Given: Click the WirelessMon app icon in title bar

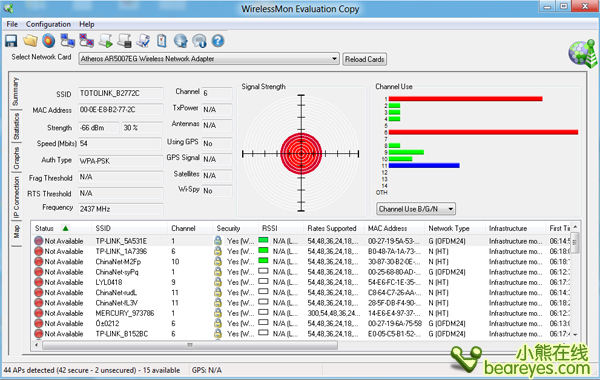Looking at the screenshot, I should 8,8.
